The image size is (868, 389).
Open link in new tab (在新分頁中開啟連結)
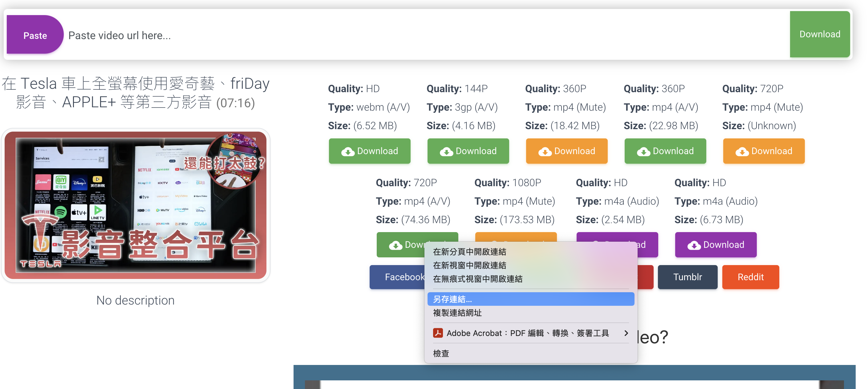click(469, 252)
